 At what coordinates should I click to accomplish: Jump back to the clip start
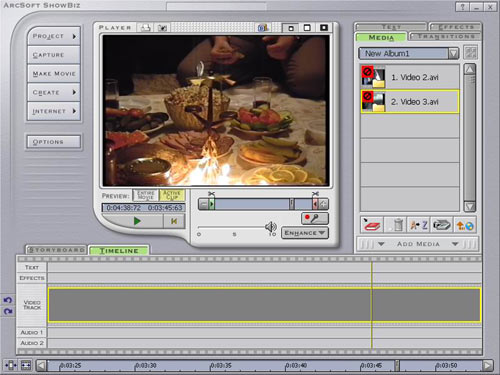pos(174,221)
